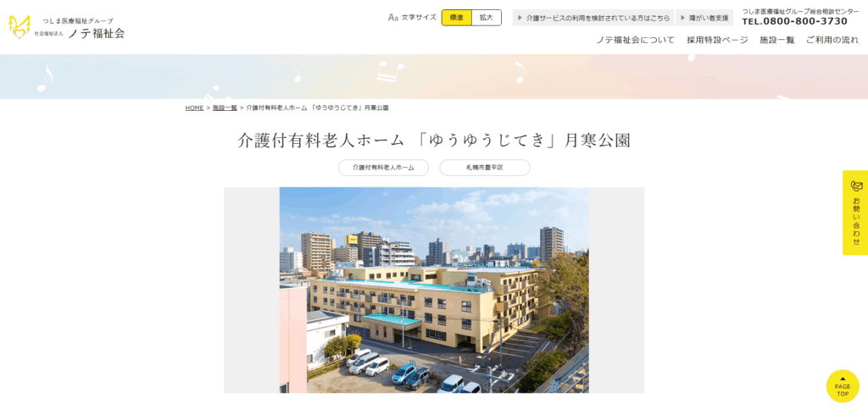Click the page heading 介護付有料老人ホーム「ゆうゆうじてき」月寒公園
The width and height of the screenshot is (868, 409).
point(434,141)
